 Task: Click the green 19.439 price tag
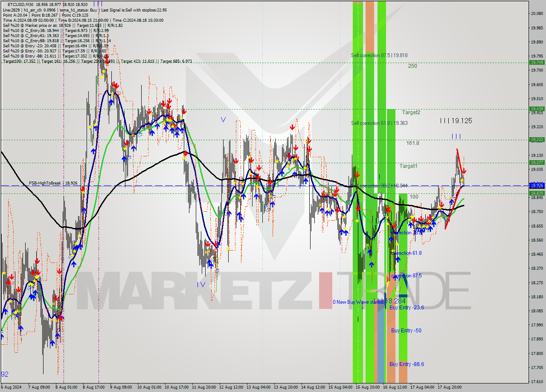click(537, 109)
